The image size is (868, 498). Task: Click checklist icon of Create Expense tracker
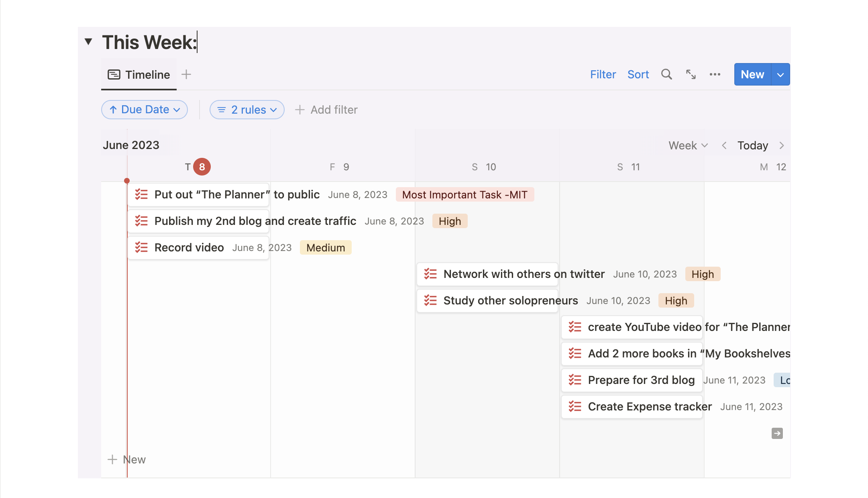[575, 406]
